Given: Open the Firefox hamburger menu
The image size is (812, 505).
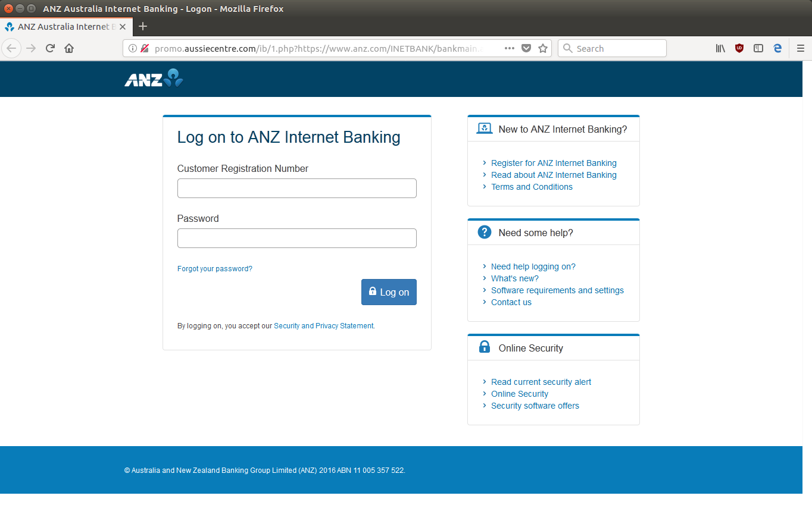Looking at the screenshot, I should tap(801, 48).
